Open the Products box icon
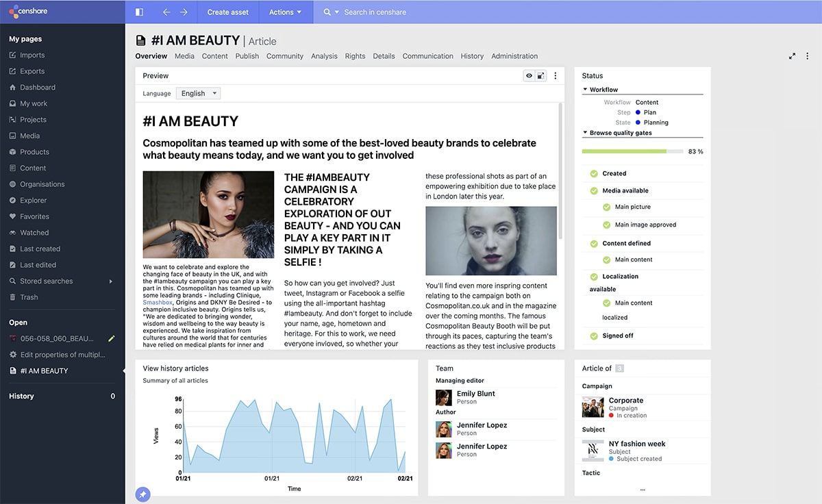 pyautogui.click(x=12, y=152)
